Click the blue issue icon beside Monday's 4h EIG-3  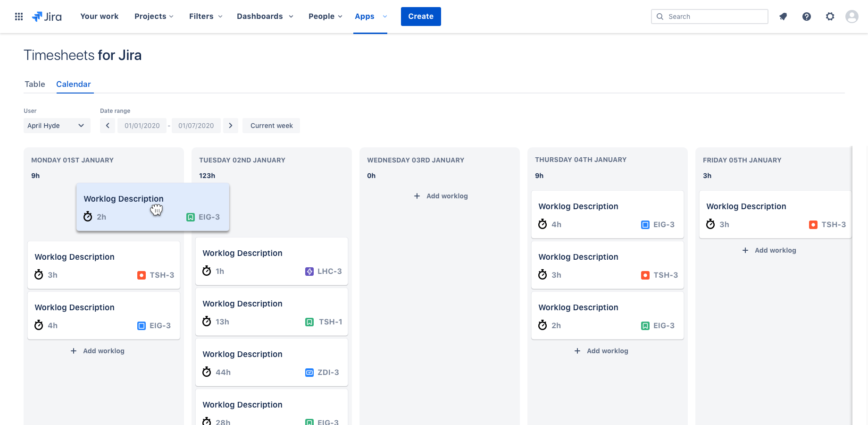[x=142, y=326]
